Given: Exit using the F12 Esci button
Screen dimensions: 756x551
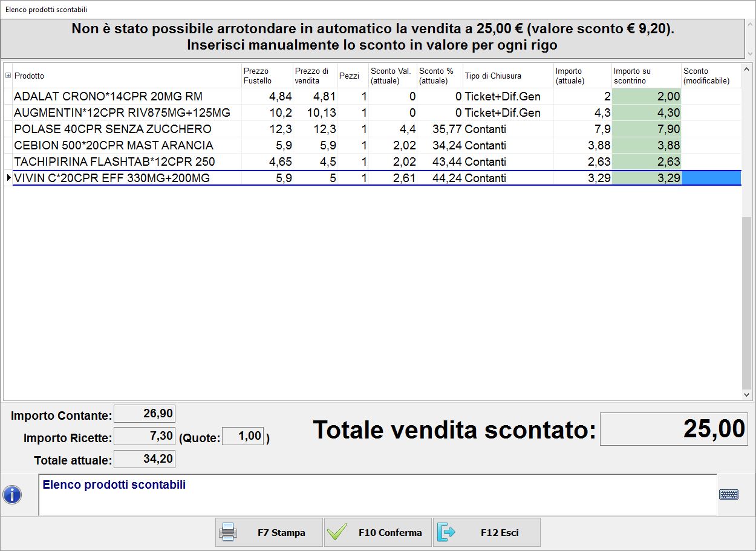Looking at the screenshot, I should pos(487,532).
